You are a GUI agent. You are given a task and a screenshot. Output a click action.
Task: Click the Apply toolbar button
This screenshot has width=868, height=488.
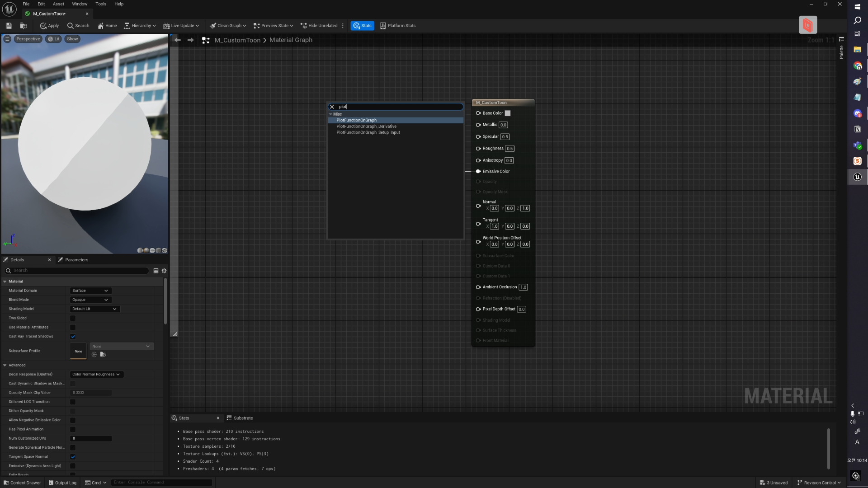coord(49,26)
